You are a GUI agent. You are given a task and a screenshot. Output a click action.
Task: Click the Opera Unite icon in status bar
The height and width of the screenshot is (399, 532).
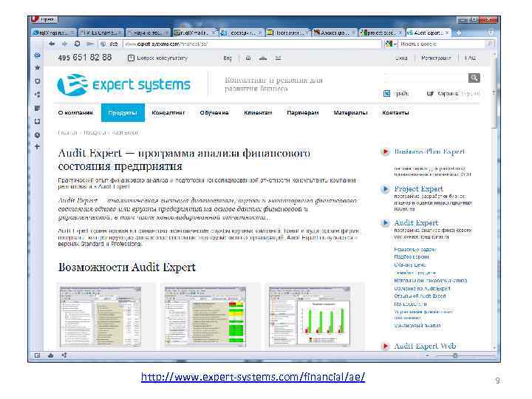coord(64,355)
